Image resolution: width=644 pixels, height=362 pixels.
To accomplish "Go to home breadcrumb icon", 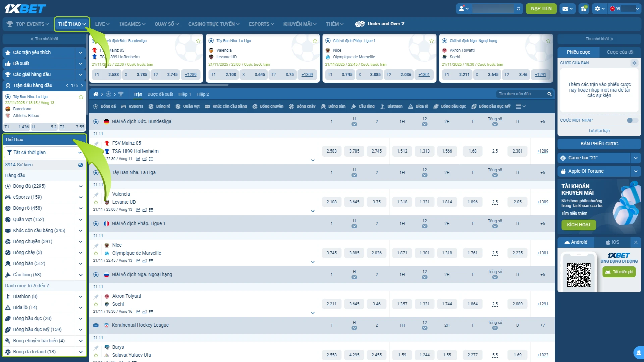I will (96, 94).
